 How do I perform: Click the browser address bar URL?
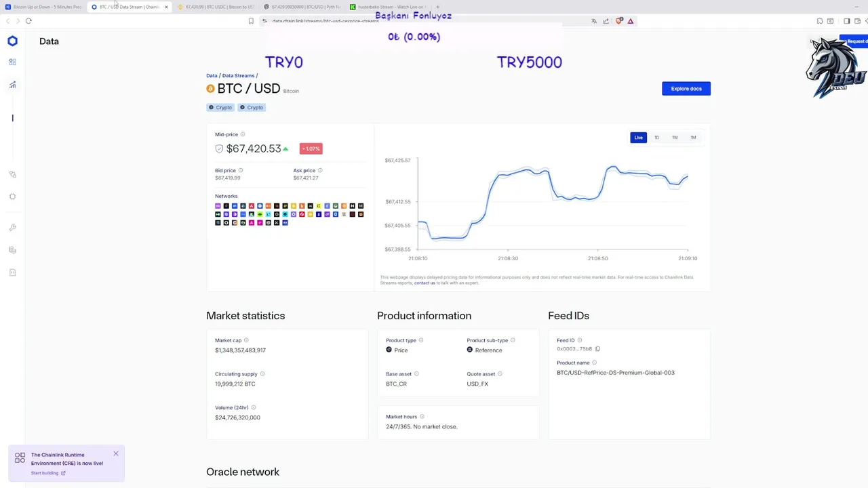(325, 21)
